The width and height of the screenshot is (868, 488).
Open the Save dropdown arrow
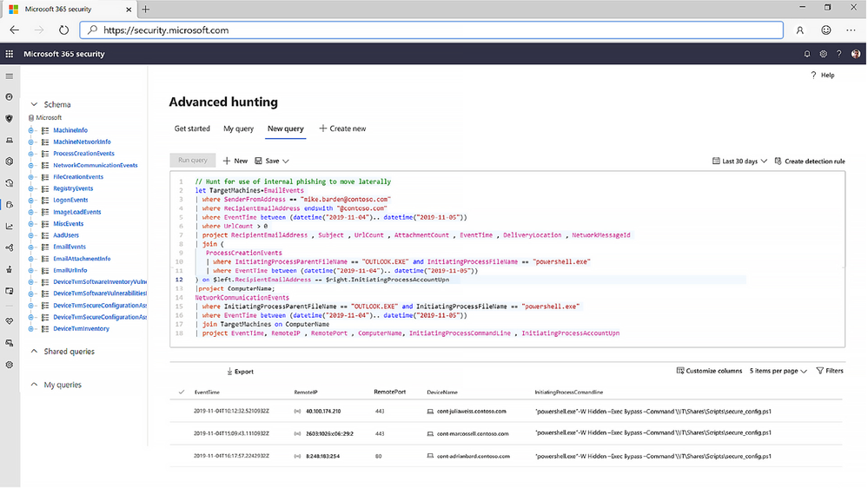[286, 161]
